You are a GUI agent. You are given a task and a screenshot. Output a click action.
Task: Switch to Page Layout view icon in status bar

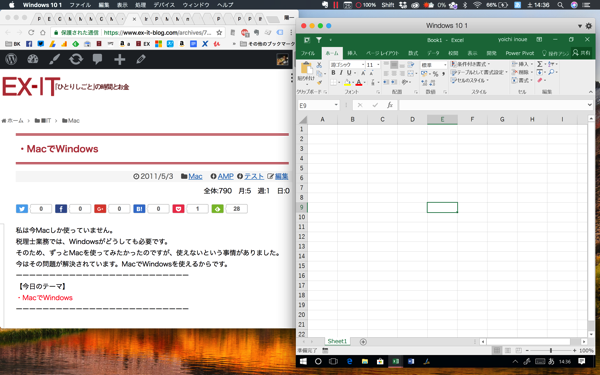(508, 350)
